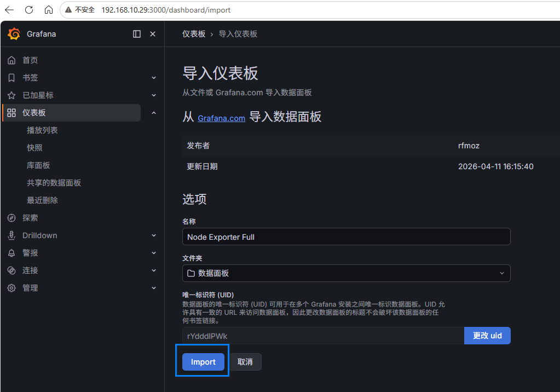Click the star icon beside 已加星标
This screenshot has width=560, height=392.
tap(11, 95)
